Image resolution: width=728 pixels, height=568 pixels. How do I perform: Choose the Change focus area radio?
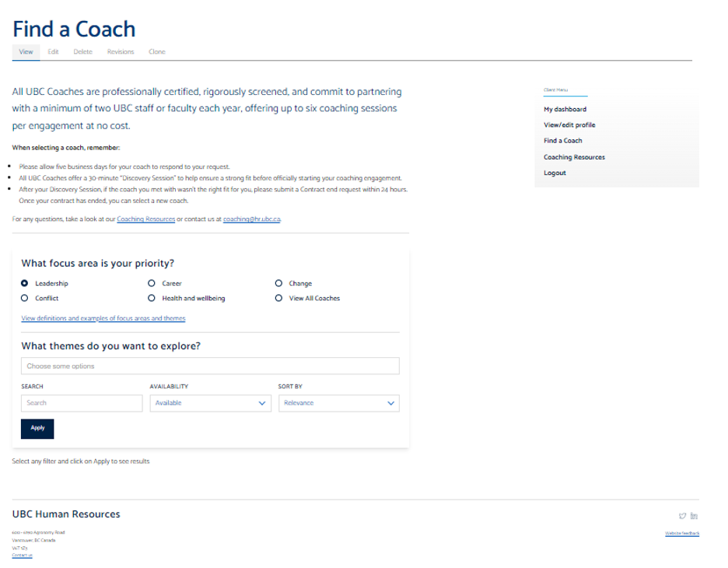click(x=278, y=283)
